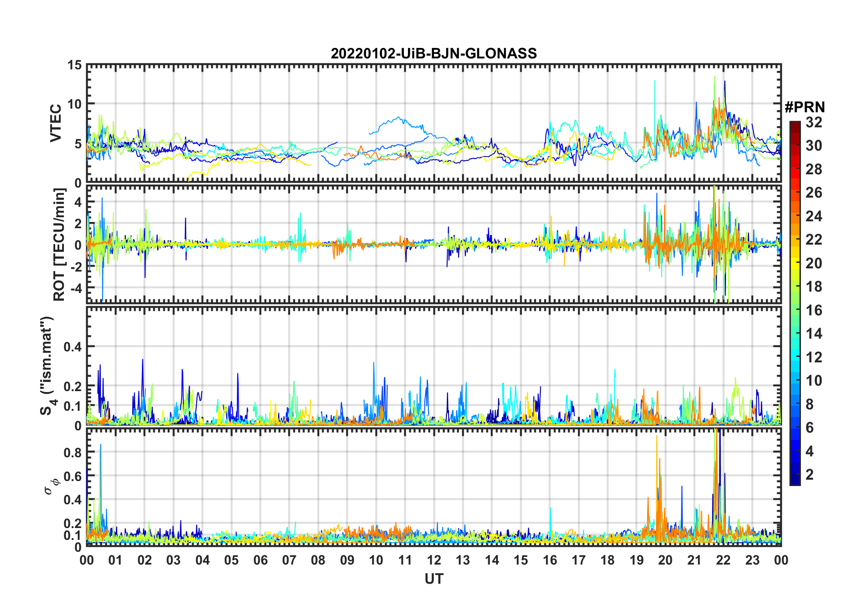Click the UT x-axis label

[434, 579]
